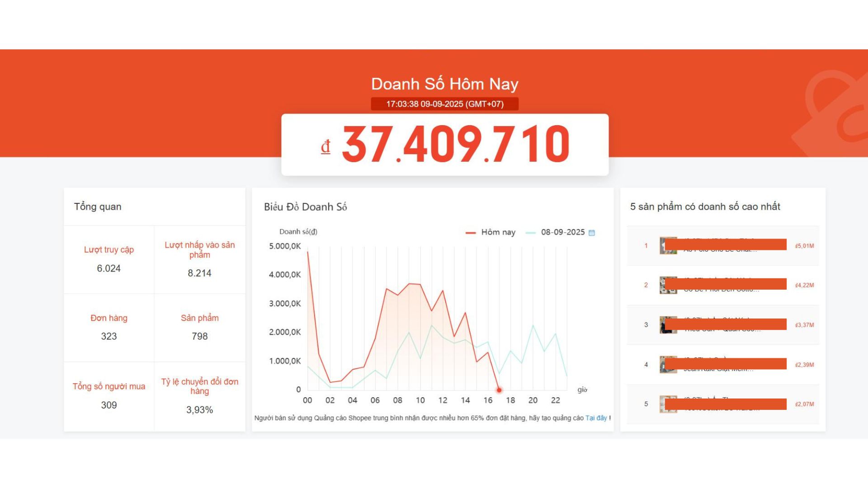Click the ₫5,01M top product revenue
The width and height of the screenshot is (868, 488).
click(804, 246)
